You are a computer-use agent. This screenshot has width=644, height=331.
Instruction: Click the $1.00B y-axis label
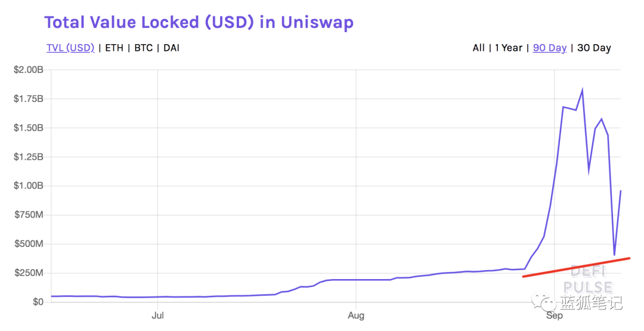pyautogui.click(x=29, y=186)
